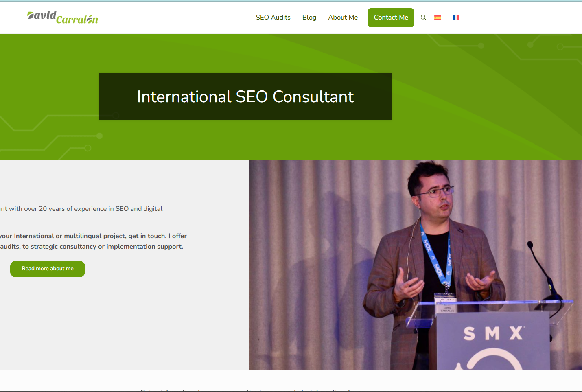Switch to Spanish via the Spain flag
The width and height of the screenshot is (582, 392).
click(438, 18)
